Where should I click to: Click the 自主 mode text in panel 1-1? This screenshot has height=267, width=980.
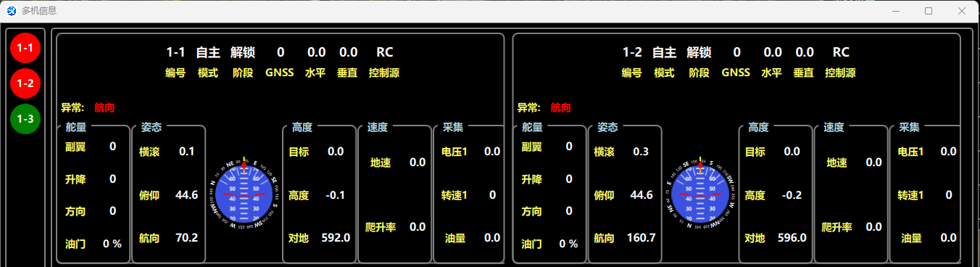coord(208,52)
